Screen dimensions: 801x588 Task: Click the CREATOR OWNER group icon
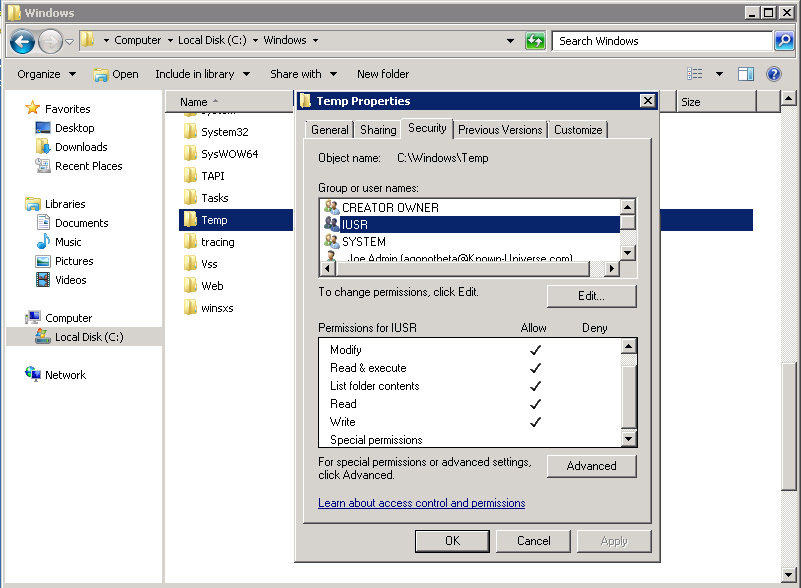pyautogui.click(x=332, y=207)
